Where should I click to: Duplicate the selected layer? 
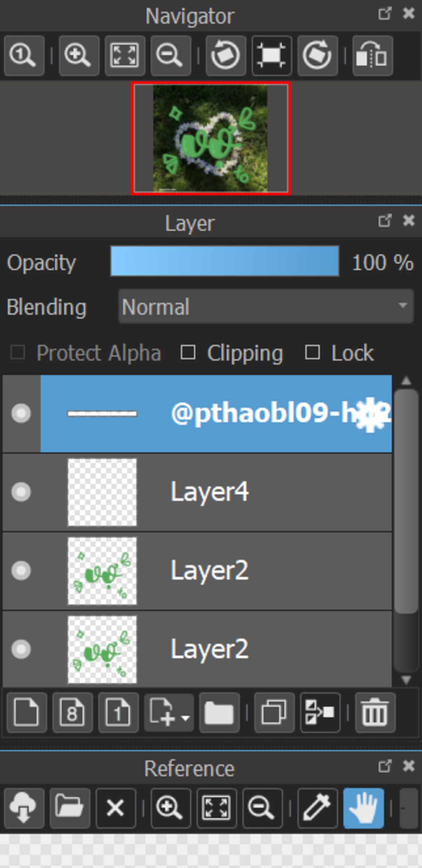[x=274, y=713]
